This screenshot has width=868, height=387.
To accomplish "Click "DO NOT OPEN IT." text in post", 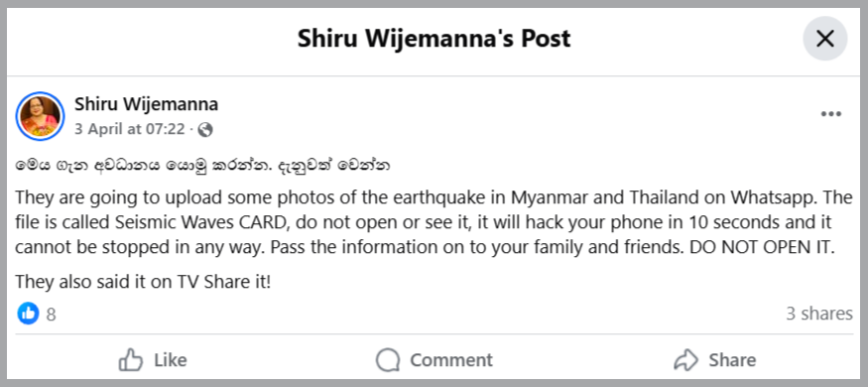I will [x=762, y=247].
